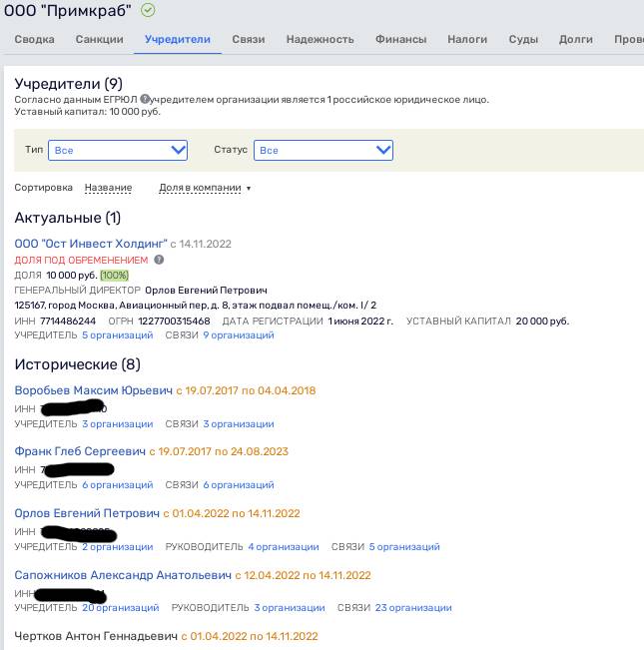View Сапожников's Руководитель 3 организации link

[290, 608]
